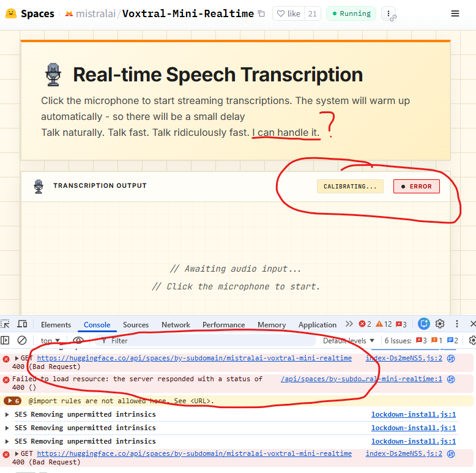
Task: Click the issues bar blue 2 icon
Action: (453, 341)
